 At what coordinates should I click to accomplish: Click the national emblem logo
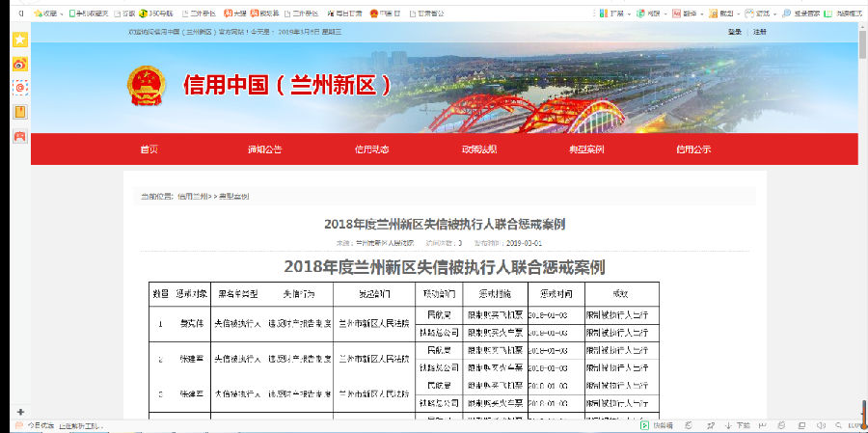click(x=147, y=86)
